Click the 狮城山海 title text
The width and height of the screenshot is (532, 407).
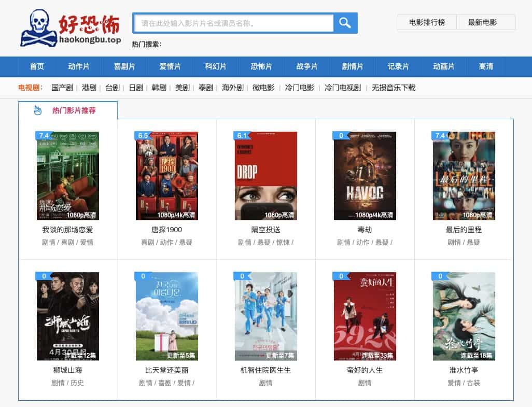67,370
